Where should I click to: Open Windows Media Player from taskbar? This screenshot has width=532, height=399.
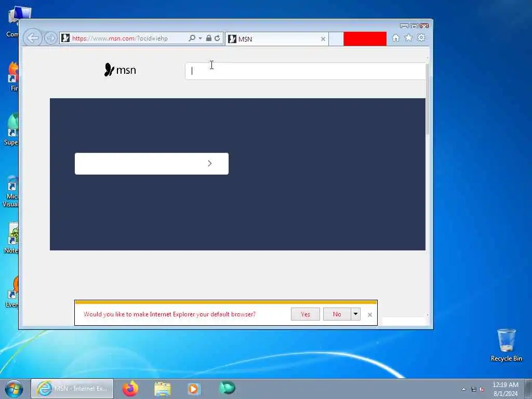coord(194,389)
